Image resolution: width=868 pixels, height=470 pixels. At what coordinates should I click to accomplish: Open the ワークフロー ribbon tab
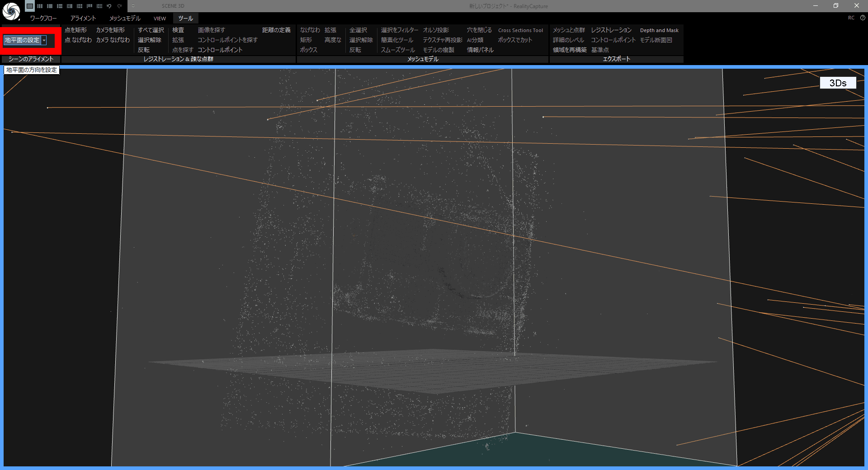43,18
